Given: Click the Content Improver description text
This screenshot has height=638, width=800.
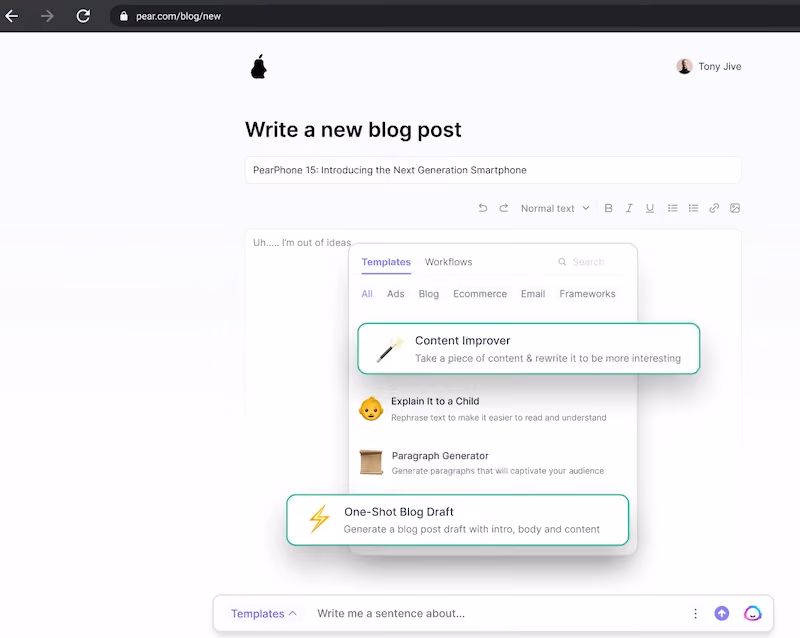Looking at the screenshot, I should pyautogui.click(x=548, y=358).
